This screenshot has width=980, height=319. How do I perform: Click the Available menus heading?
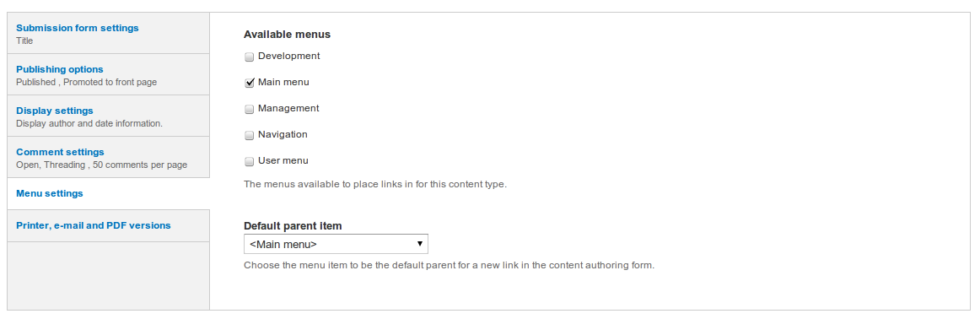point(287,35)
